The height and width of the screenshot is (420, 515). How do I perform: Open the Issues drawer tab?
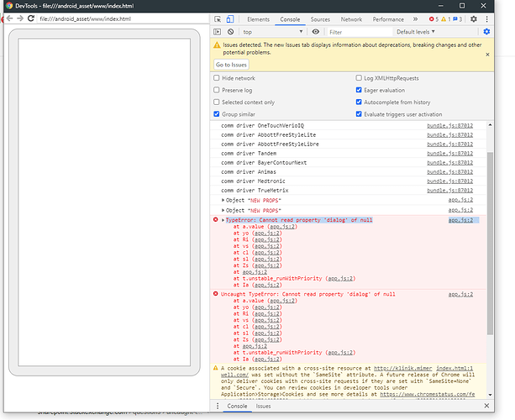point(263,407)
